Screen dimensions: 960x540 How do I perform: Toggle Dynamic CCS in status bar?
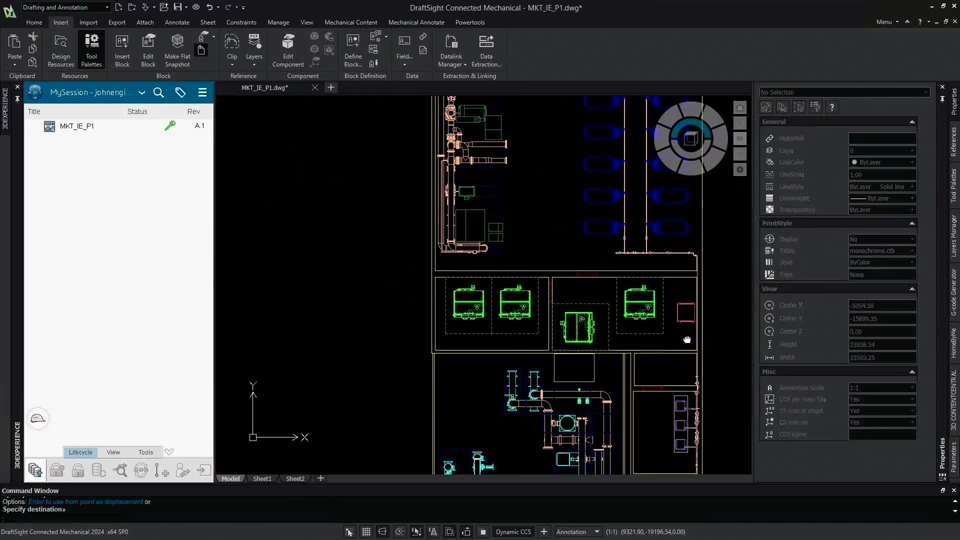point(513,532)
